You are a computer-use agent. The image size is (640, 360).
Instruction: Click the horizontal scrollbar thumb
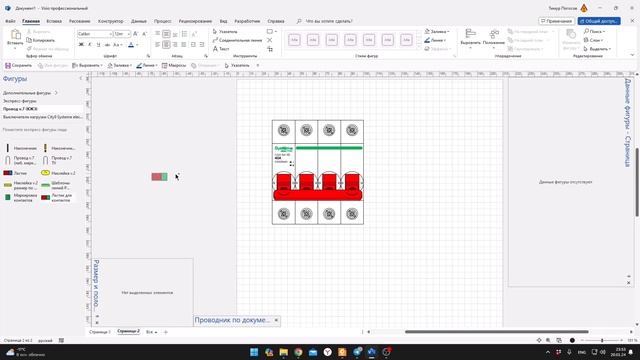pos(497,332)
